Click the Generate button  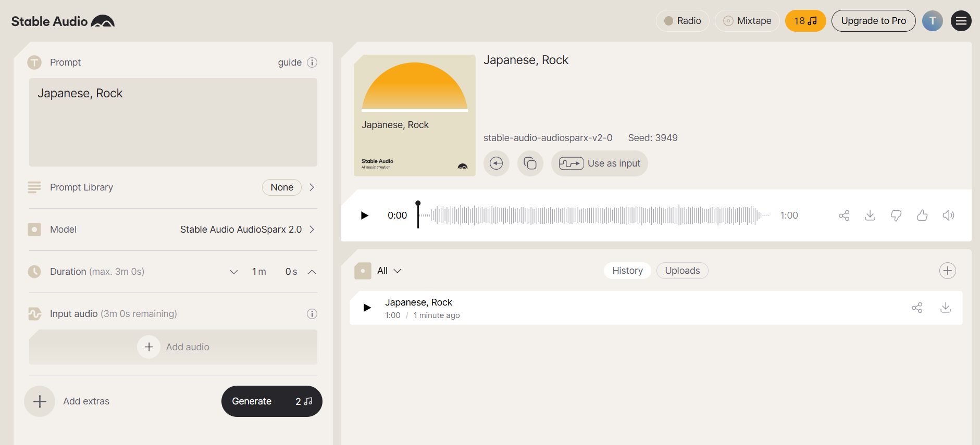pos(272,401)
